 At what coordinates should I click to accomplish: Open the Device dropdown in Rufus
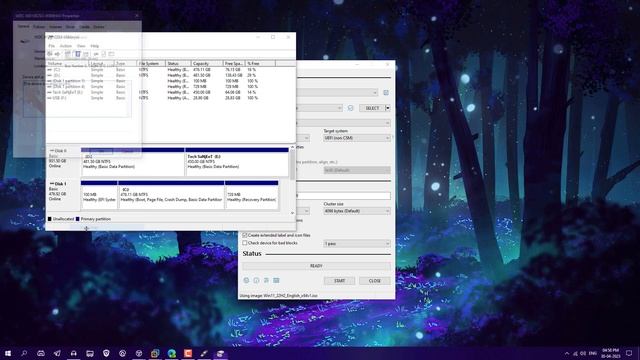[x=337, y=93]
